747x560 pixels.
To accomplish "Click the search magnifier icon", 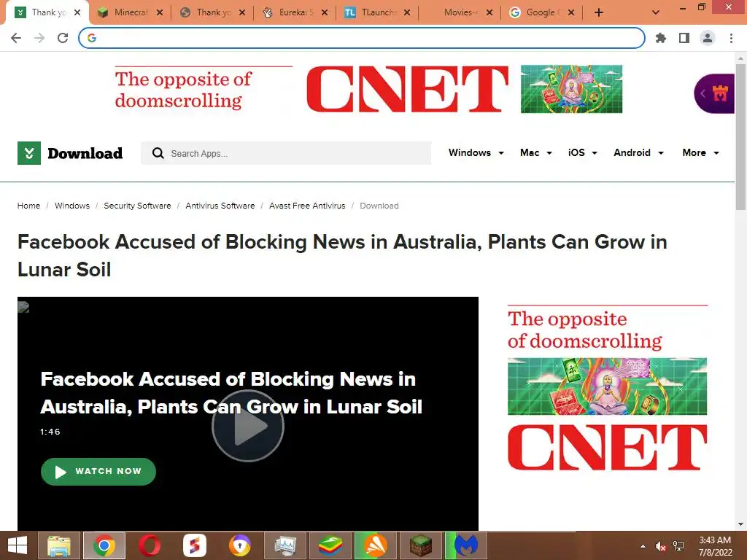I will pos(158,153).
